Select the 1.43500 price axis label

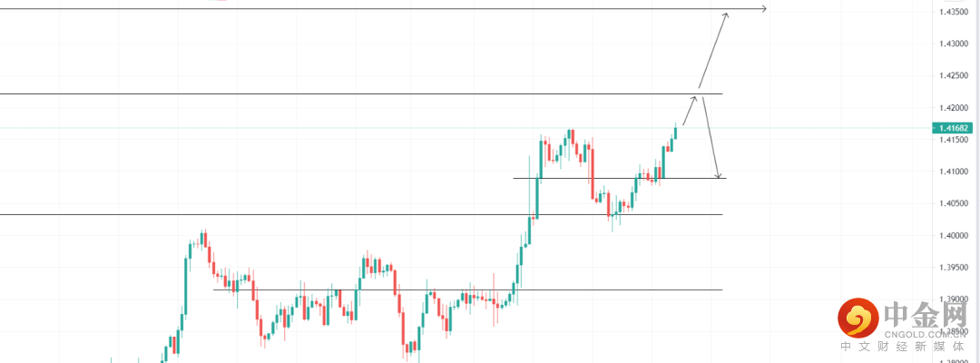click(x=958, y=12)
